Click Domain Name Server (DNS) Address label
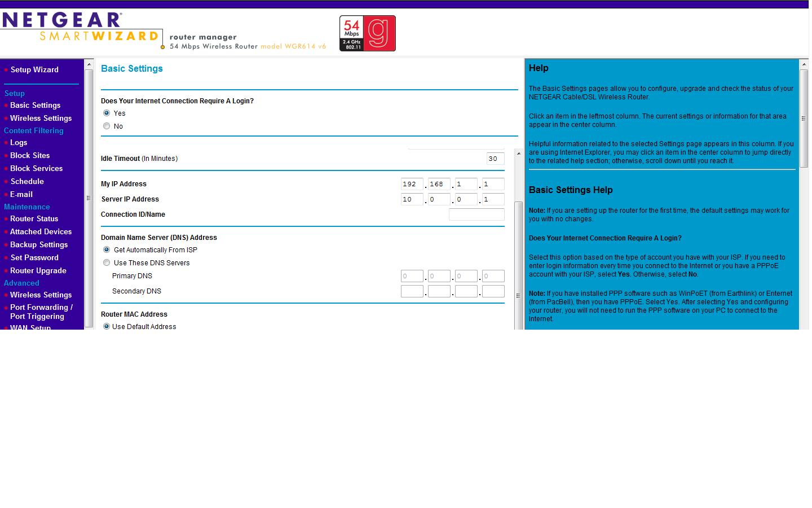Viewport: 812px width, 508px height. 159,238
